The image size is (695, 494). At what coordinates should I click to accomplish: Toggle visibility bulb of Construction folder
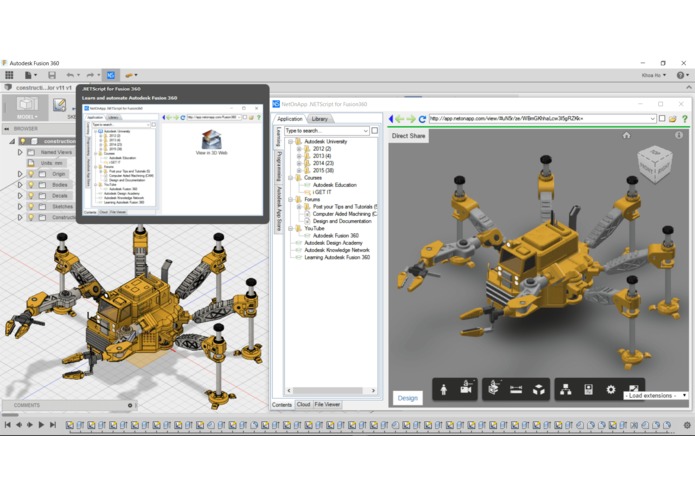pyautogui.click(x=31, y=217)
